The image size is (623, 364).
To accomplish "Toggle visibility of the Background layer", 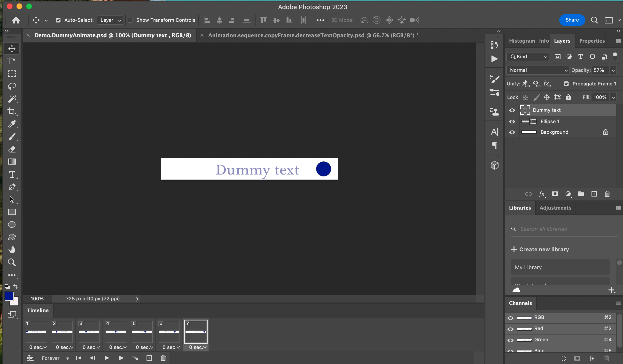I will click(x=512, y=132).
